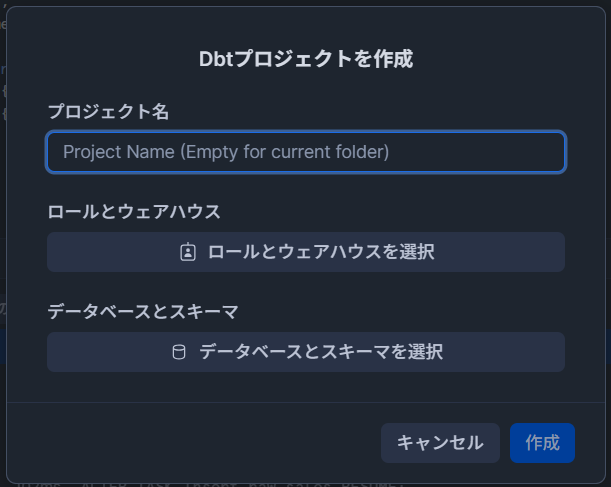This screenshot has width=611, height=487.
Task: Click the empty dialog area above the title
Action: 306,25
